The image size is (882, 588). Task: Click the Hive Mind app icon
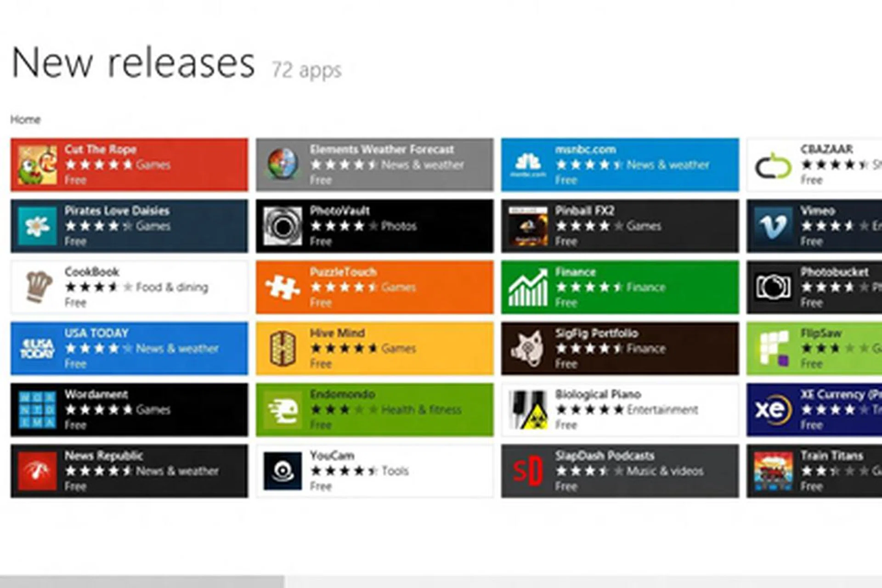point(283,349)
